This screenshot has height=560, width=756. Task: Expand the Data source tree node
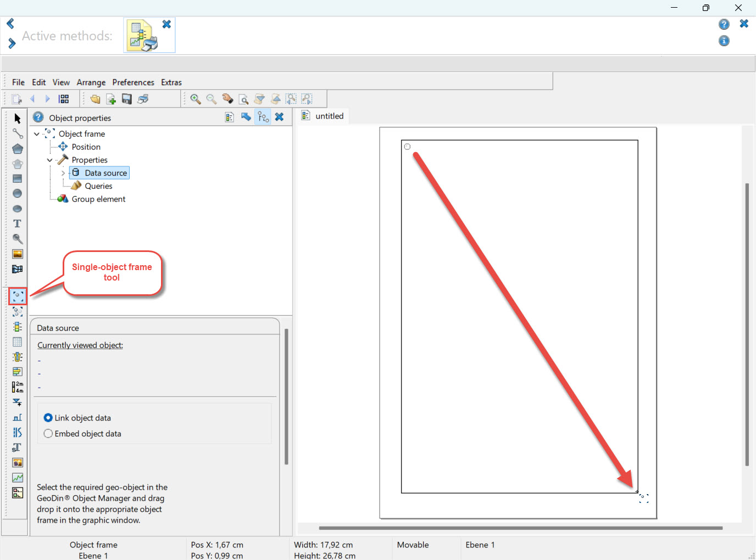pos(63,173)
